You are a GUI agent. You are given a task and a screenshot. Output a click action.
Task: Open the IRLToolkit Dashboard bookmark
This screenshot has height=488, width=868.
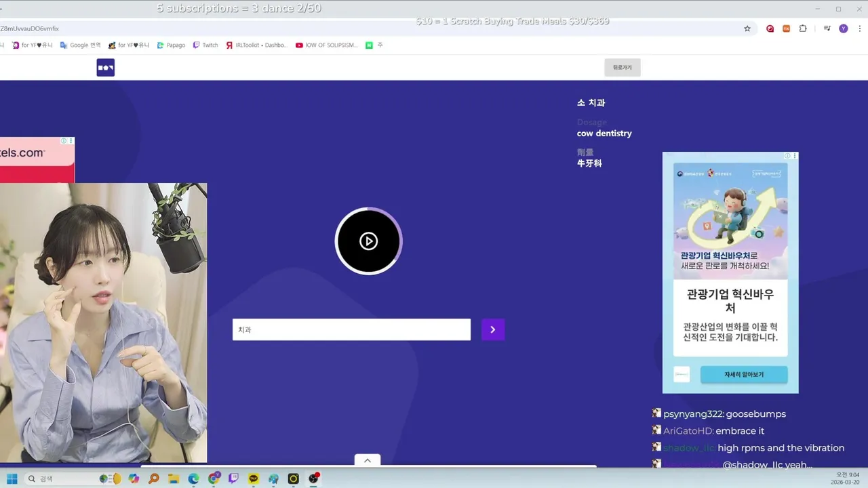(257, 45)
